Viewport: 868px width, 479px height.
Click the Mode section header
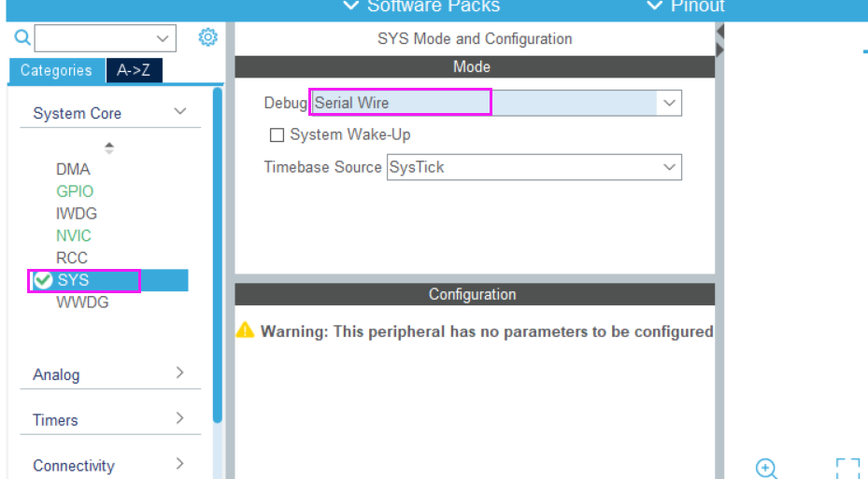coord(475,67)
